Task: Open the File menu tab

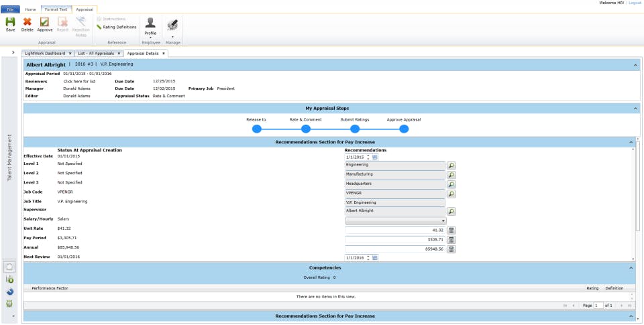Action: click(10, 9)
